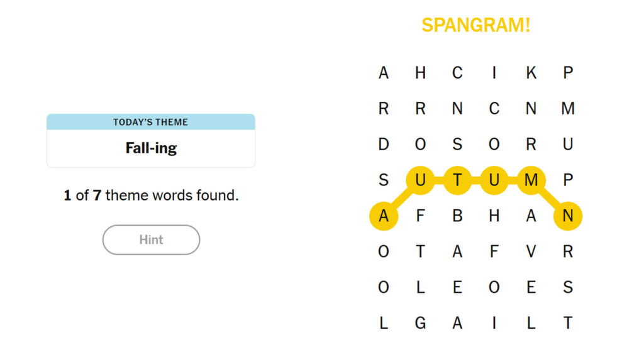Select the letter B between F and H
The height and width of the screenshot is (362, 644).
click(x=457, y=216)
